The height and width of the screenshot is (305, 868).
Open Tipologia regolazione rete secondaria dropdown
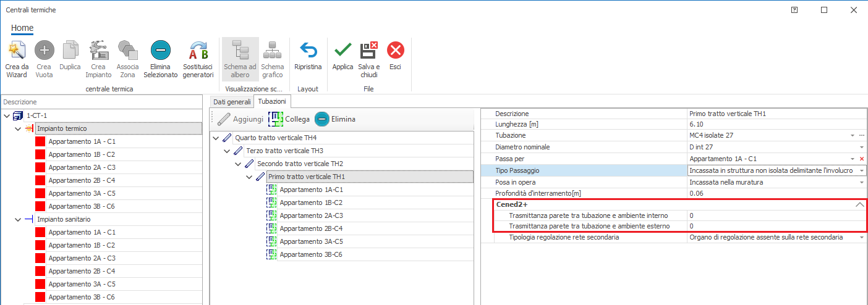(x=861, y=238)
